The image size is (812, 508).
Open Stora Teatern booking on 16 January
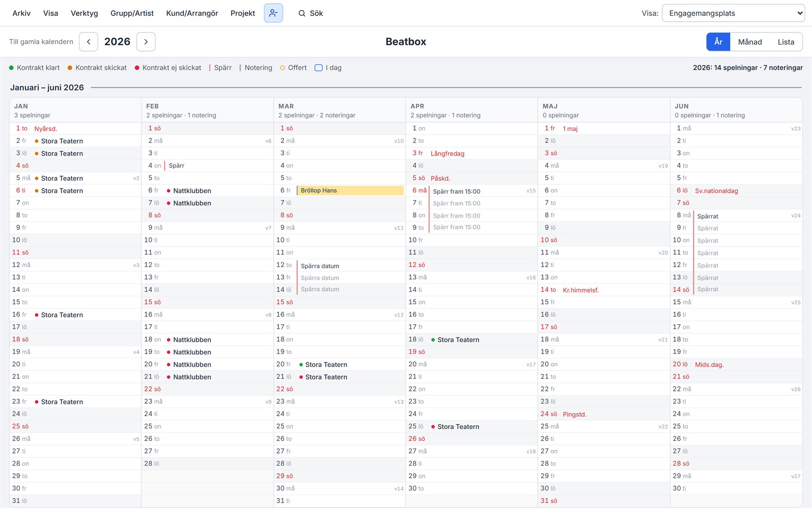click(62, 315)
